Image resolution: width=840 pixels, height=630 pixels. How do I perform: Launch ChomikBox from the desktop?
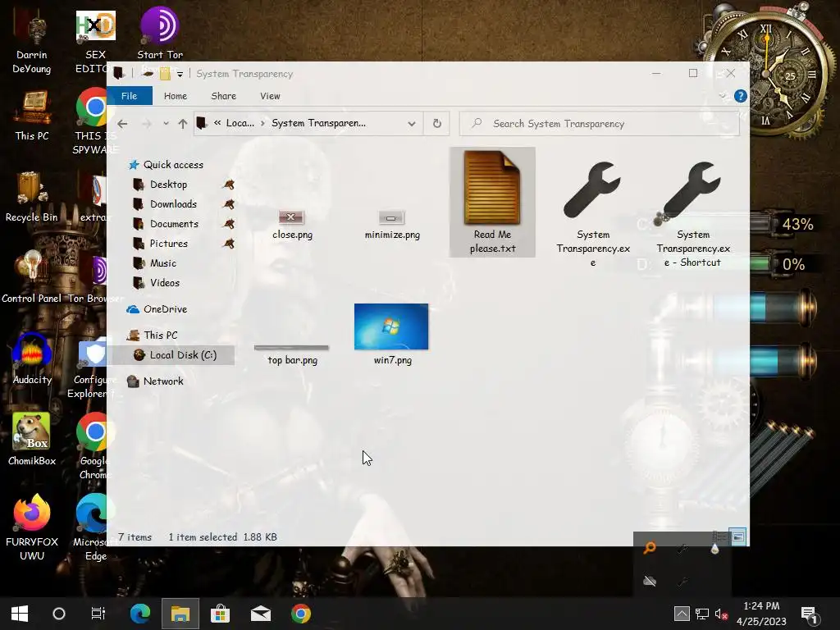(32, 440)
